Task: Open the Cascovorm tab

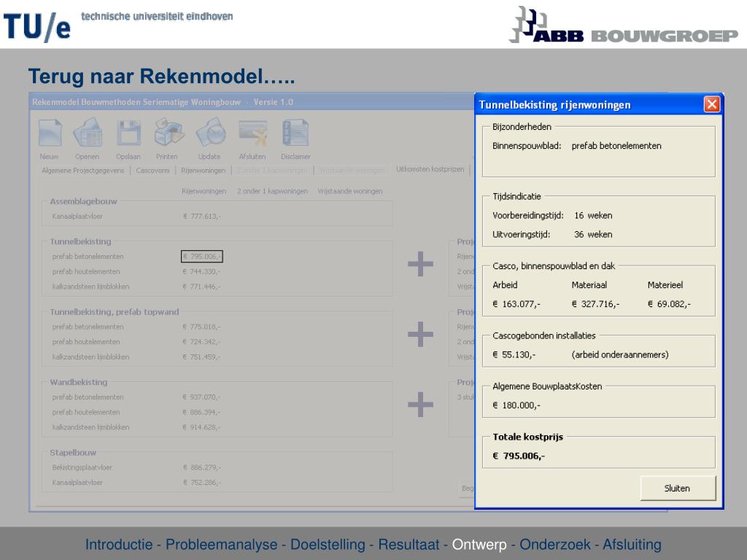Action: point(152,170)
